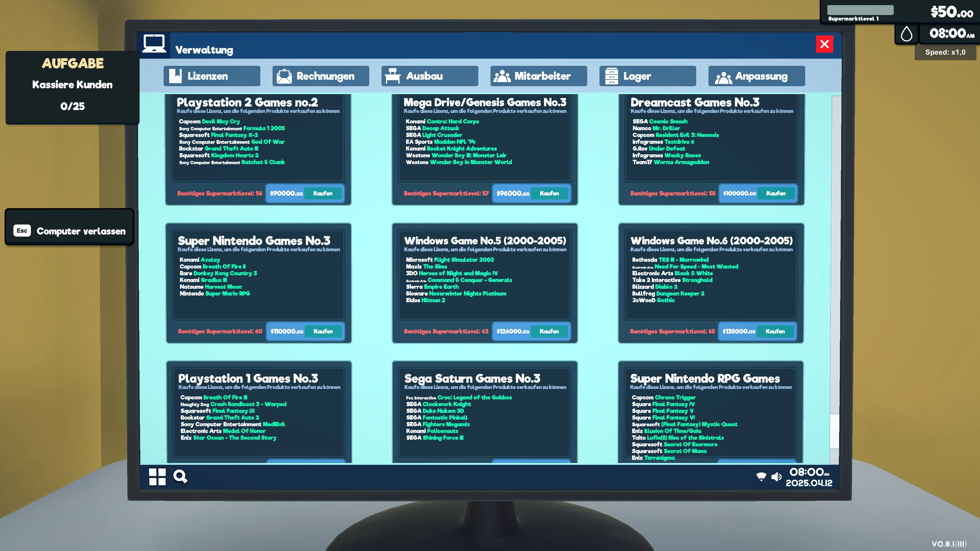Image resolution: width=980 pixels, height=551 pixels.
Task: Click Benötiges Supermarktlevel: 58 text
Action: click(673, 193)
